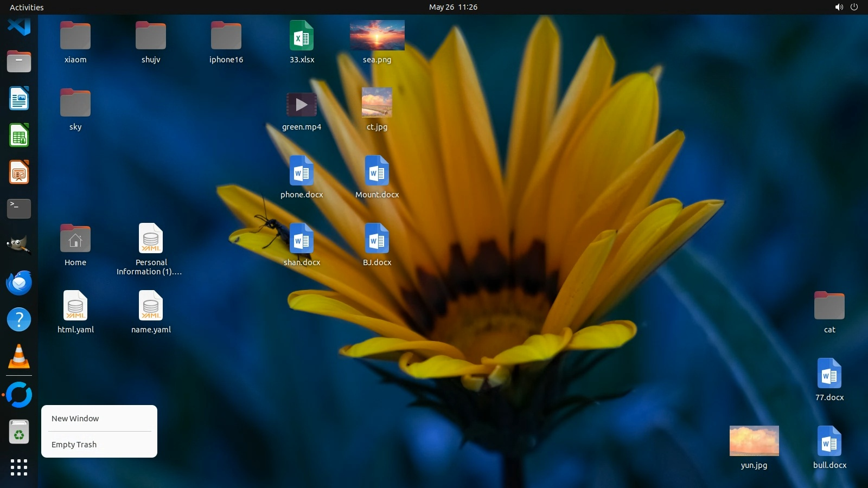Open Thunderbird mail in the dock
The image size is (868, 488).
pyautogui.click(x=19, y=282)
